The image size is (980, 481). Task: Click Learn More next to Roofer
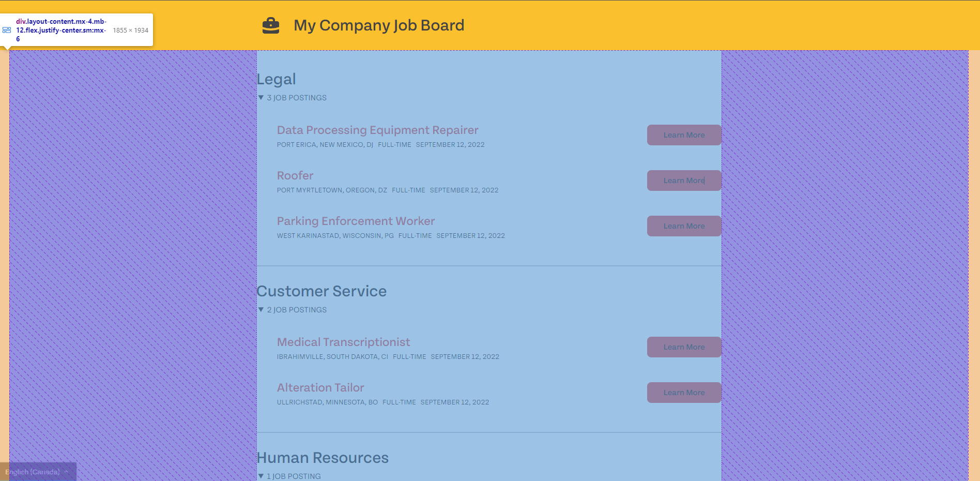click(684, 181)
